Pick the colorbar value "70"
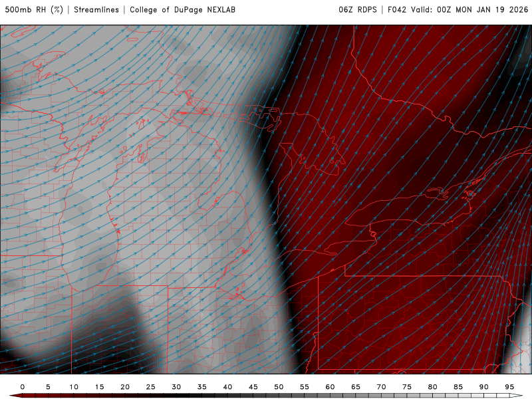Screen dimensions: 532x399 pos(381,387)
